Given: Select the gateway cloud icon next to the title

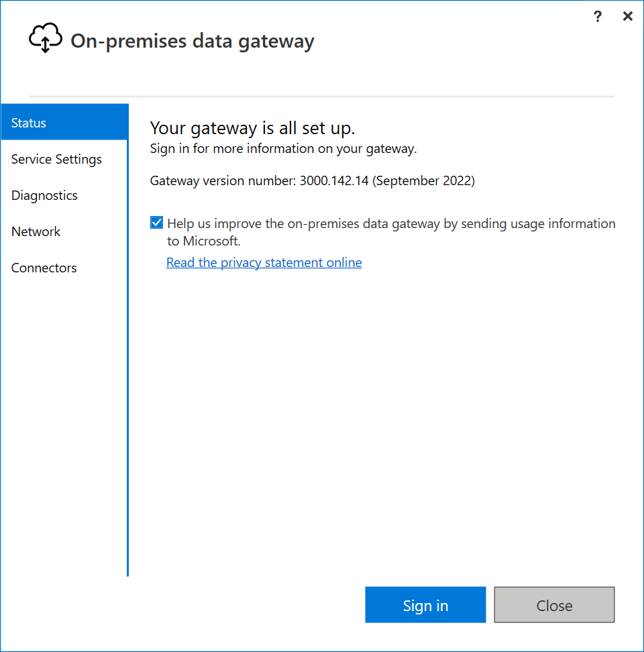Looking at the screenshot, I should [x=45, y=38].
